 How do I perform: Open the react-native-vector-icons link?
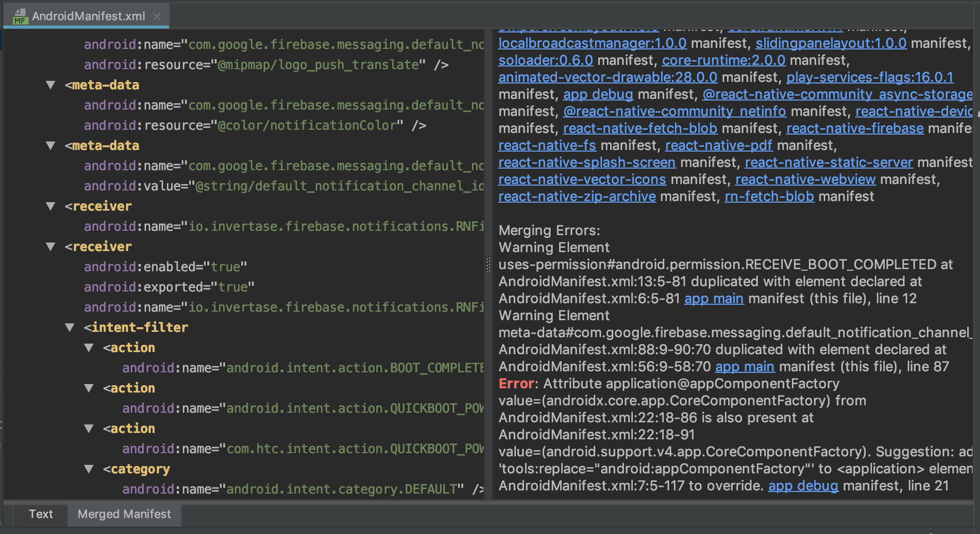[x=582, y=179]
